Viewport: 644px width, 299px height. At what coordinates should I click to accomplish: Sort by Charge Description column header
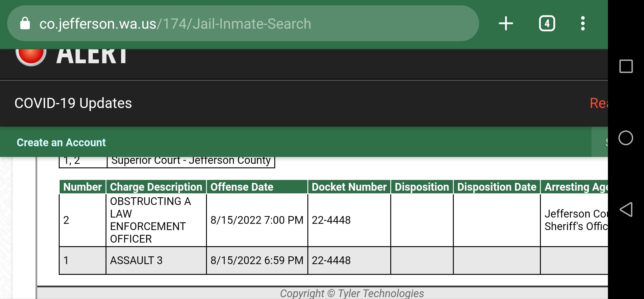(156, 187)
